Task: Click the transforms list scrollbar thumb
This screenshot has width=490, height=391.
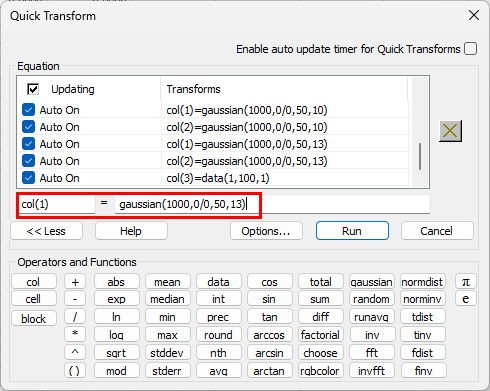Action: click(420, 156)
